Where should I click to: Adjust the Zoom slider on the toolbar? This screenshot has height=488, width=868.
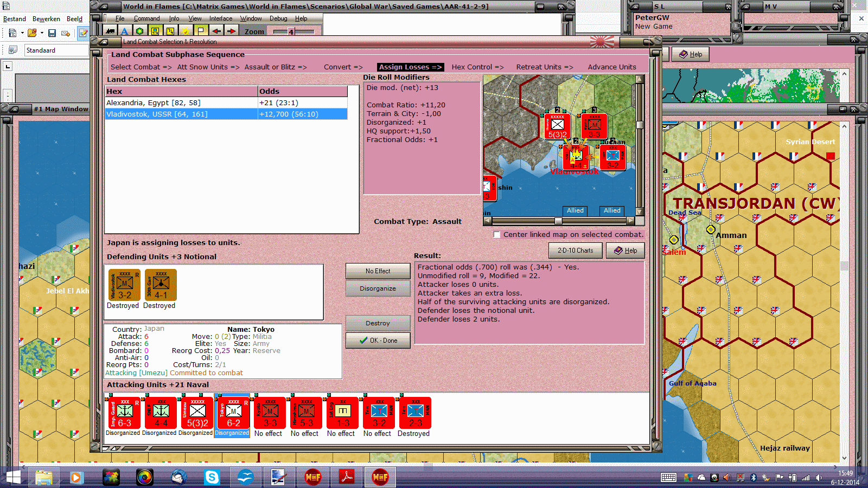[x=293, y=31]
